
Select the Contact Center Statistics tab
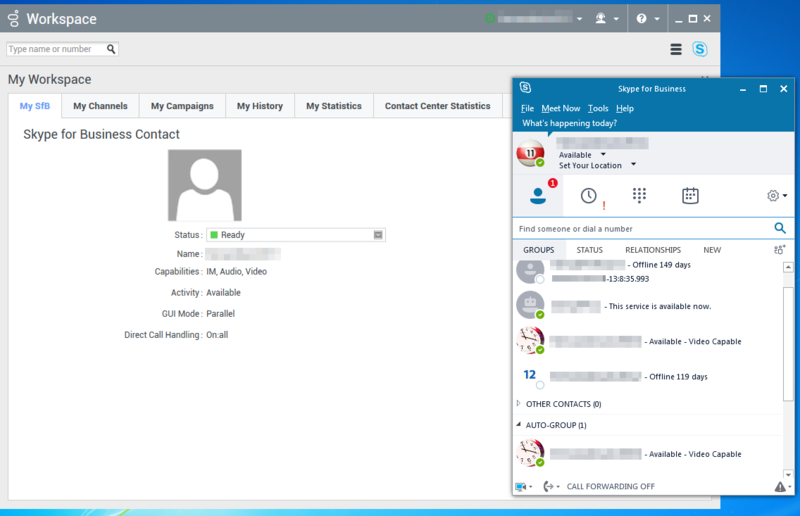437,106
